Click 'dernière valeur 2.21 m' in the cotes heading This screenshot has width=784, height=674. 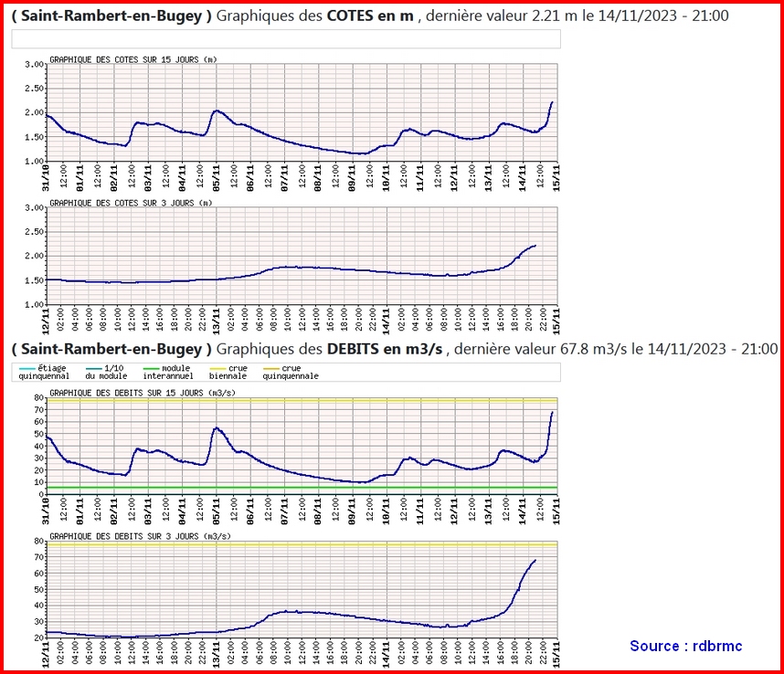[x=502, y=16]
